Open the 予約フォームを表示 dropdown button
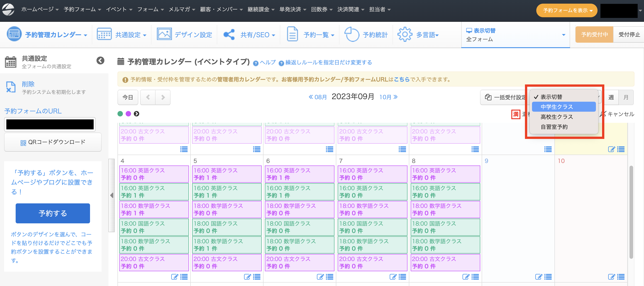The height and width of the screenshot is (286, 644). (566, 10)
